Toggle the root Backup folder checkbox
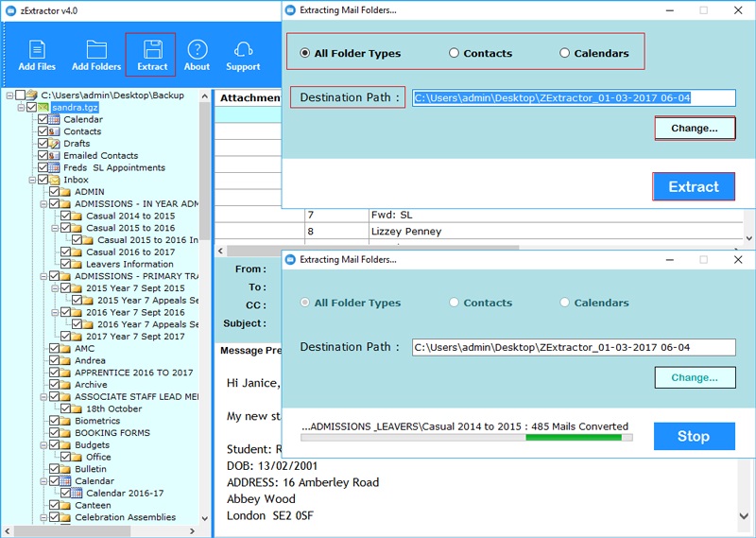This screenshot has width=756, height=538. pos(20,95)
